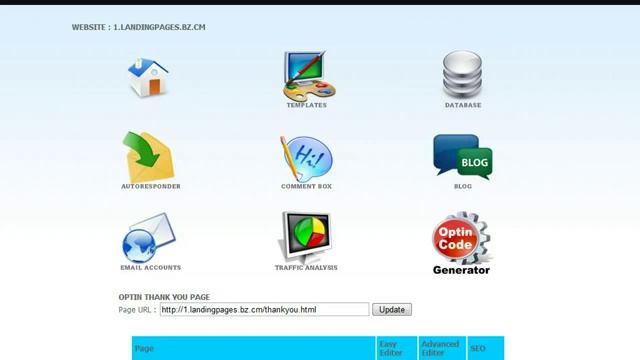Launch the Optin Code Generator

[x=462, y=243]
